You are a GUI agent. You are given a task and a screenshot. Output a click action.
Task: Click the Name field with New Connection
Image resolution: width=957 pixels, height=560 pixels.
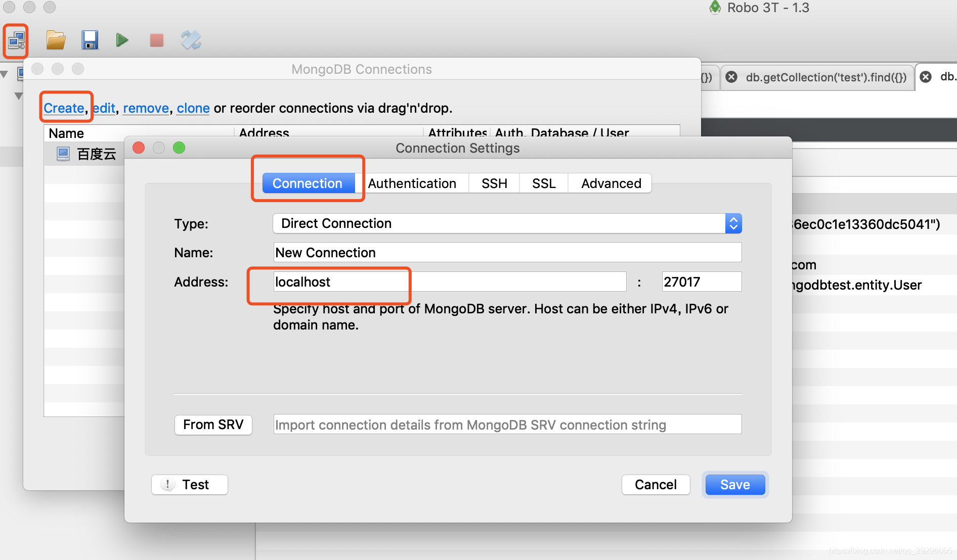[507, 252]
